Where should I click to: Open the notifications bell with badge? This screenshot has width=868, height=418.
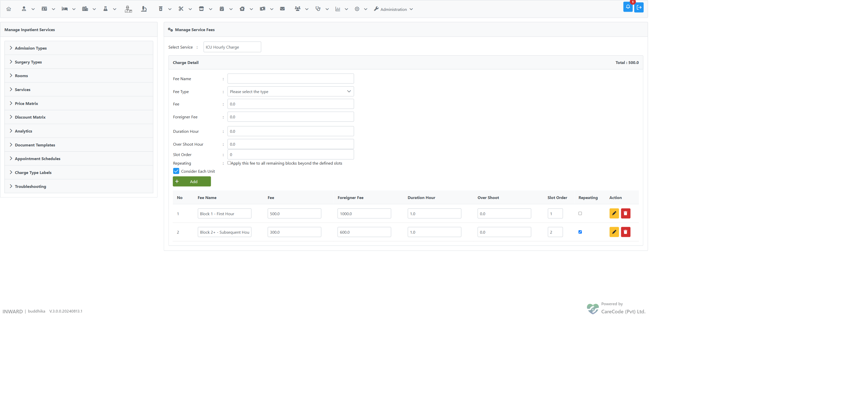(628, 7)
